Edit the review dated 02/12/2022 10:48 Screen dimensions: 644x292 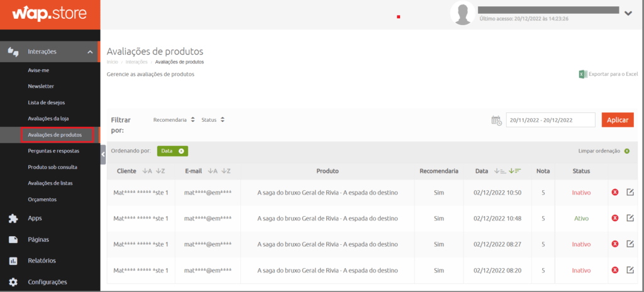pos(630,218)
